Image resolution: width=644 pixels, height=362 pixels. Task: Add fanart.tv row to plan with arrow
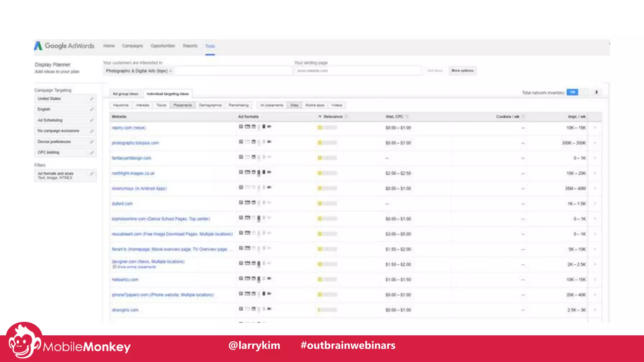(x=595, y=249)
